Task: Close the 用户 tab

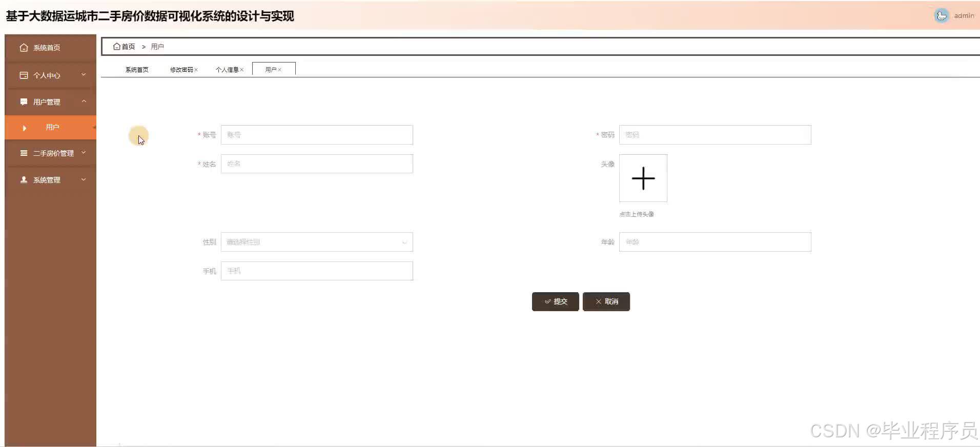Action: coord(279,70)
